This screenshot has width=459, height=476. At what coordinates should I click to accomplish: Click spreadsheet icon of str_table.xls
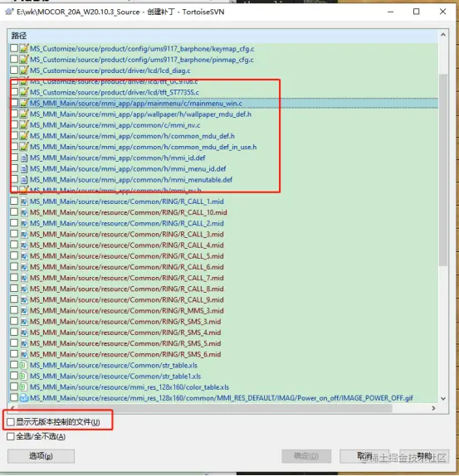click(24, 365)
